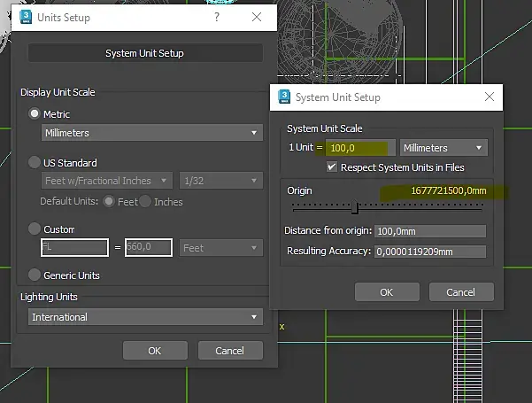Expand the system unit Millimeters dropdown
This screenshot has height=403, width=532.
click(x=443, y=148)
